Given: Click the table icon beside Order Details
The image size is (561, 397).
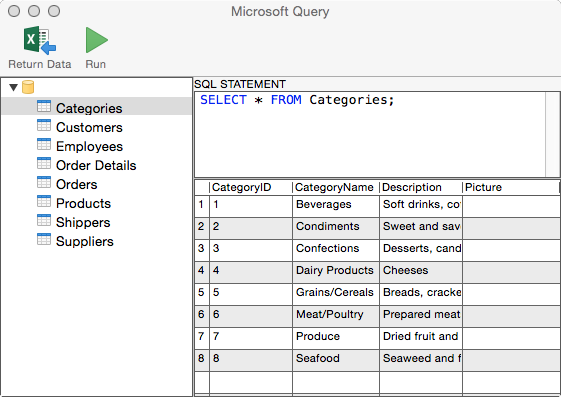Looking at the screenshot, I should [44, 163].
